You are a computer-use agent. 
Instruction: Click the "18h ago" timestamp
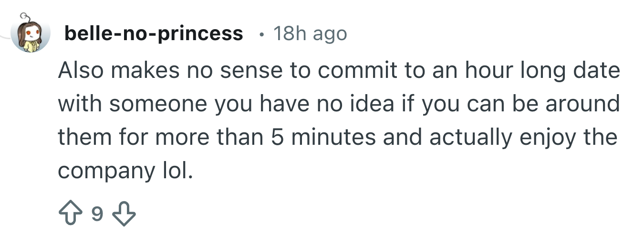310,34
